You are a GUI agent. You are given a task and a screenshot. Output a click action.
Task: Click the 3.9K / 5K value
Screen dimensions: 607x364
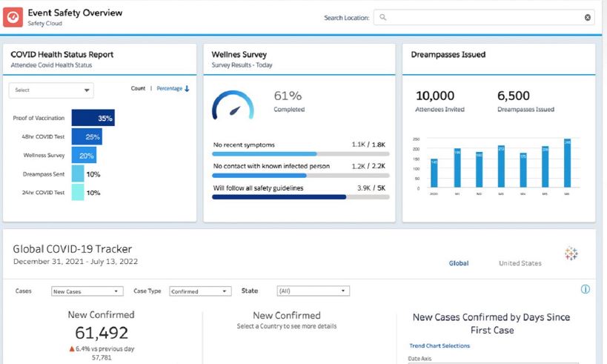coord(371,188)
